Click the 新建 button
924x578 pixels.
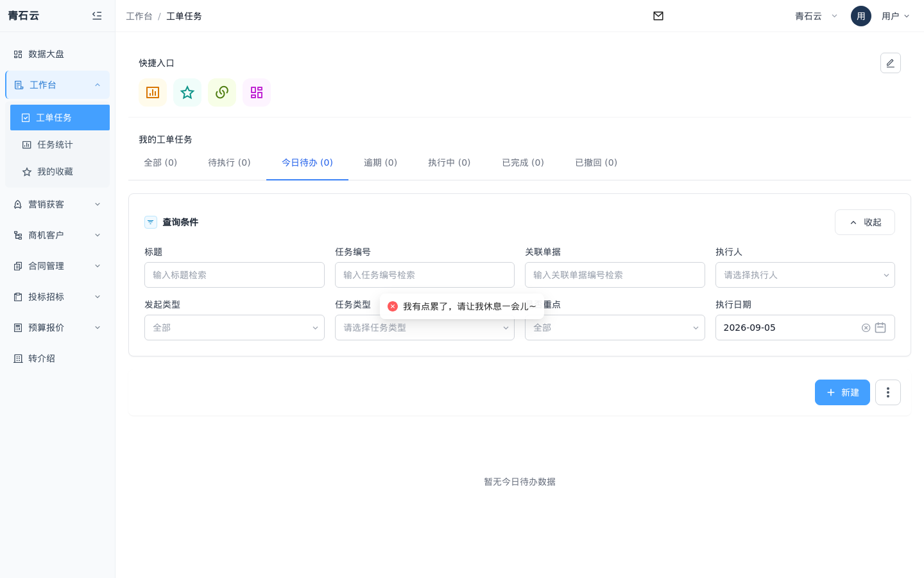tap(843, 392)
